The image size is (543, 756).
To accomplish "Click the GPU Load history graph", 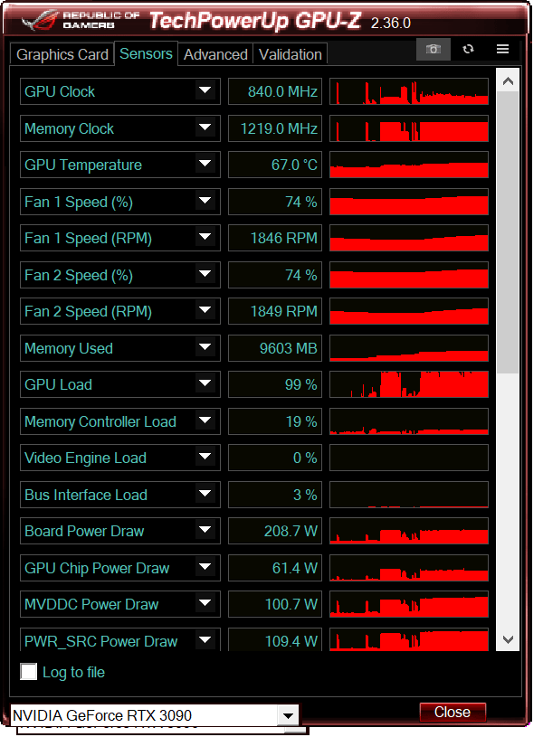I will pyautogui.click(x=409, y=384).
